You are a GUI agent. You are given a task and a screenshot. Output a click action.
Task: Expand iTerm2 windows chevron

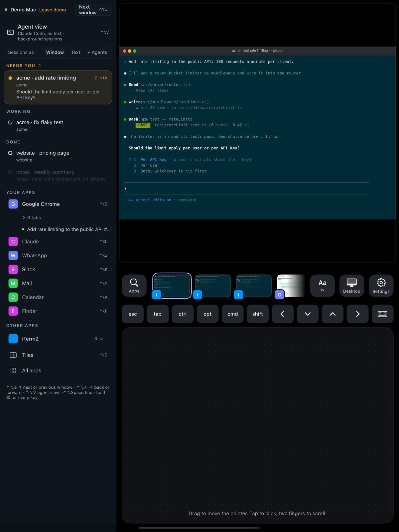[101, 339]
